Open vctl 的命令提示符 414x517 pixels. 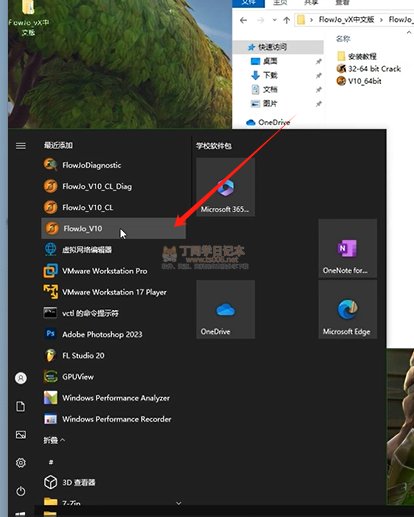113,313
